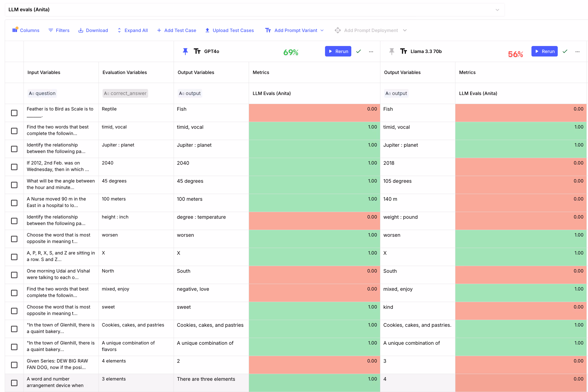Click the pin icon beside GPT4o
This screenshot has height=392, width=588.
point(185,51)
